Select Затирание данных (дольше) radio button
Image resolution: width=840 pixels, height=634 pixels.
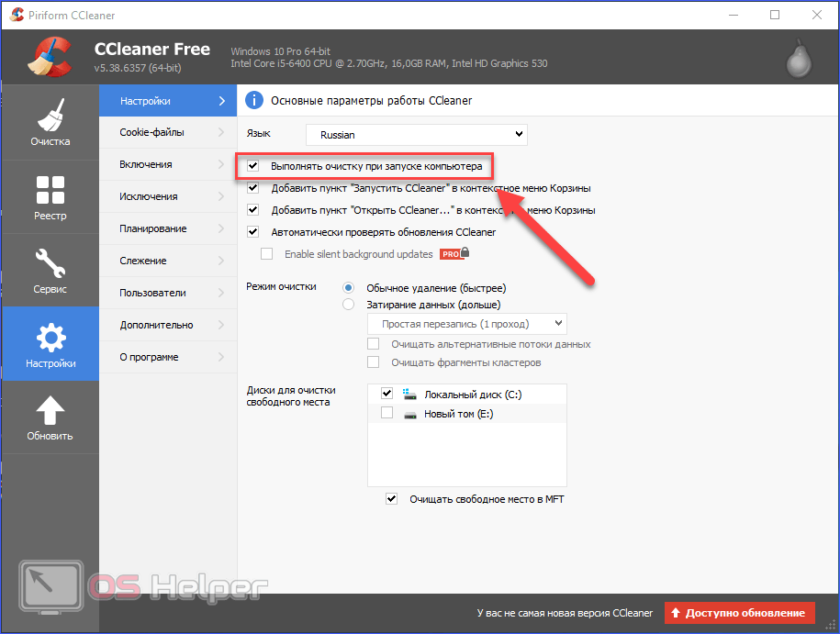tap(348, 305)
